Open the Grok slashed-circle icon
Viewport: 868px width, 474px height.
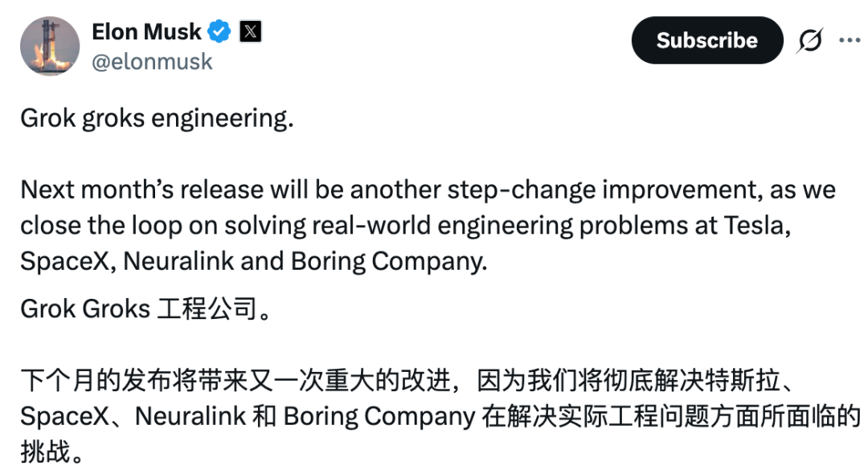(x=810, y=40)
